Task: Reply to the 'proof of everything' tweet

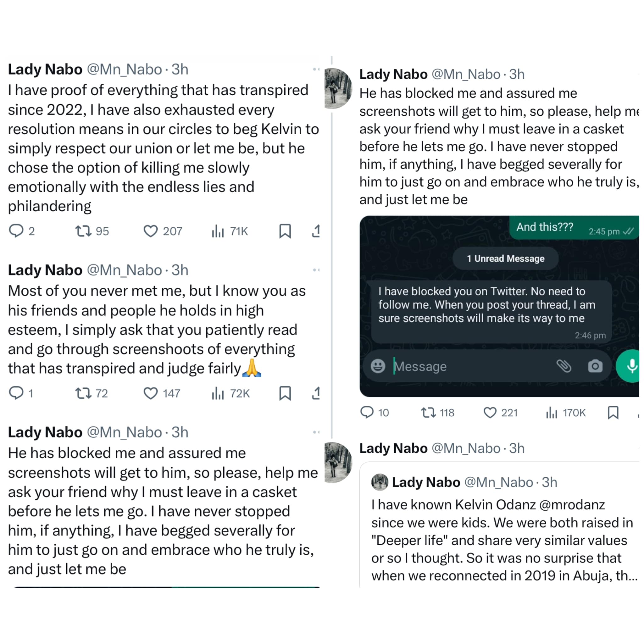Action: tap(16, 231)
